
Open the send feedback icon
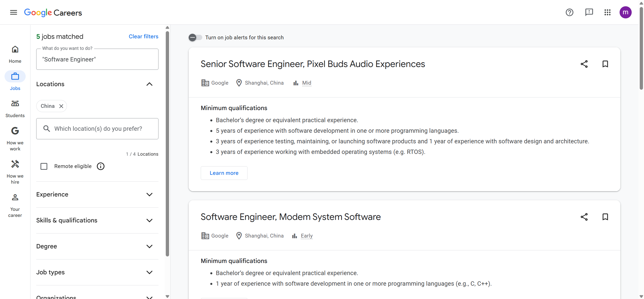pyautogui.click(x=589, y=12)
